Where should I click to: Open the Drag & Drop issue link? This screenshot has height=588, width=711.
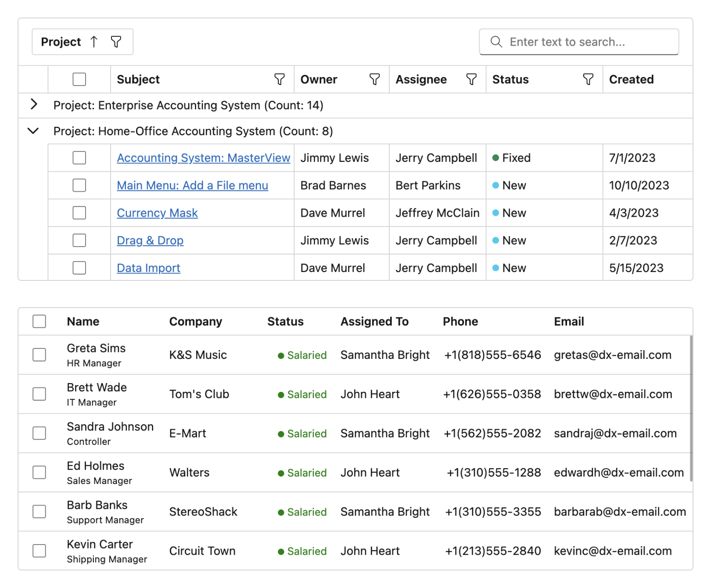(150, 240)
